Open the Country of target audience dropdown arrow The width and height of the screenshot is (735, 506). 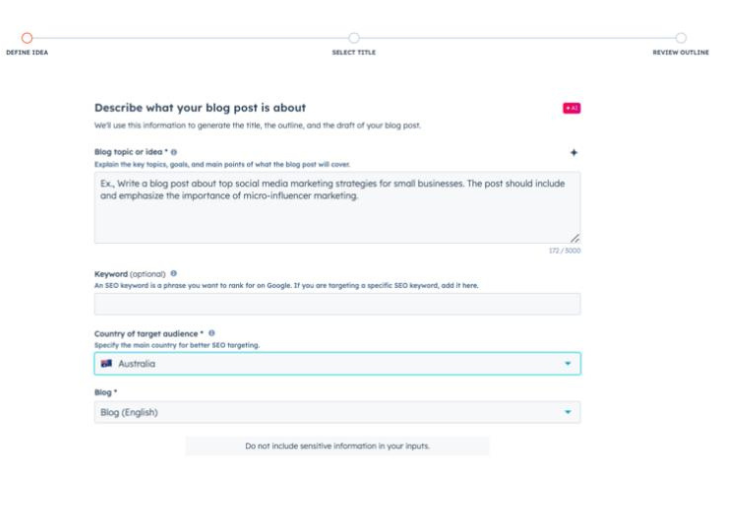(568, 364)
